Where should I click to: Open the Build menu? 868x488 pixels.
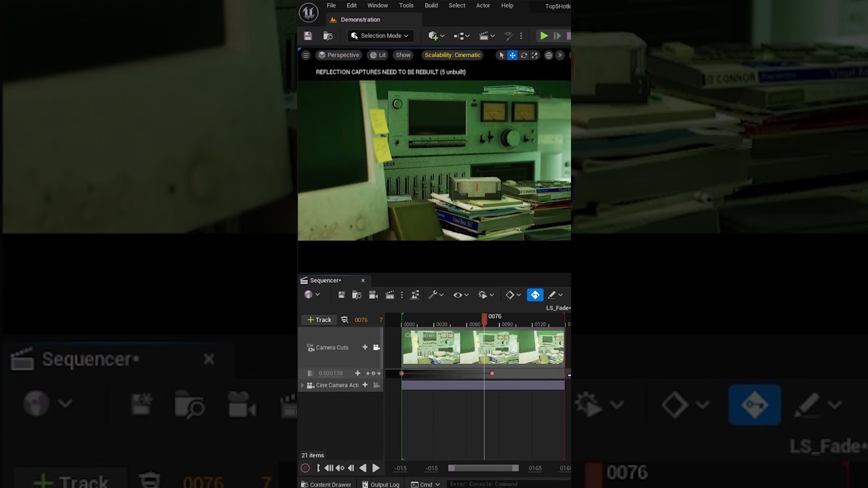coord(431,5)
